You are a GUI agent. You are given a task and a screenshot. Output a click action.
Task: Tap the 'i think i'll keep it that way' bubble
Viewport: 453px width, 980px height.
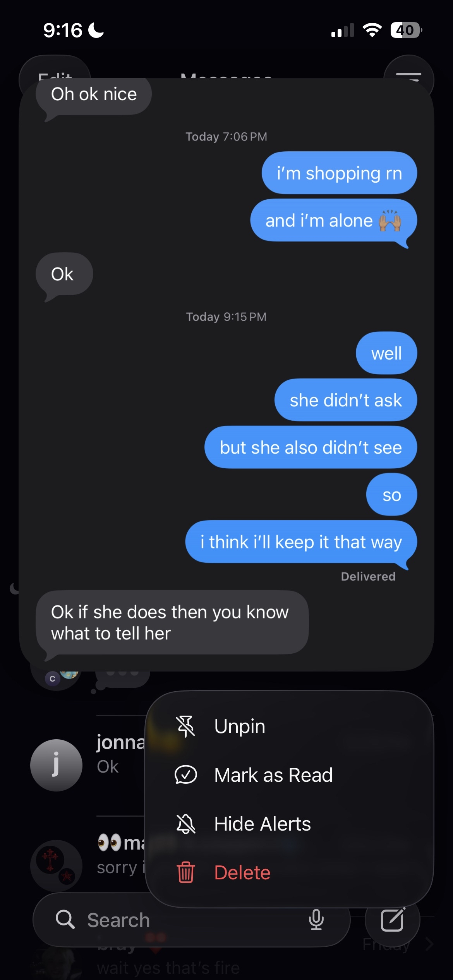(x=301, y=542)
